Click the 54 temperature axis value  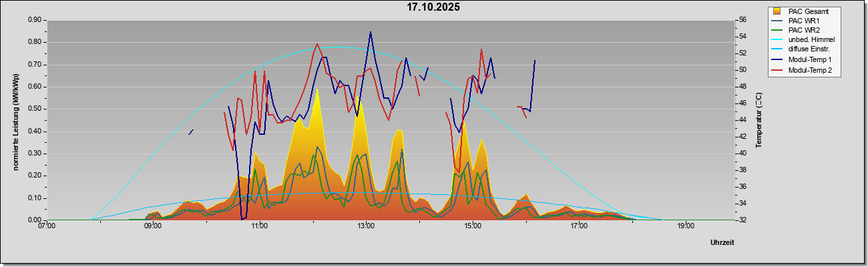click(x=742, y=37)
